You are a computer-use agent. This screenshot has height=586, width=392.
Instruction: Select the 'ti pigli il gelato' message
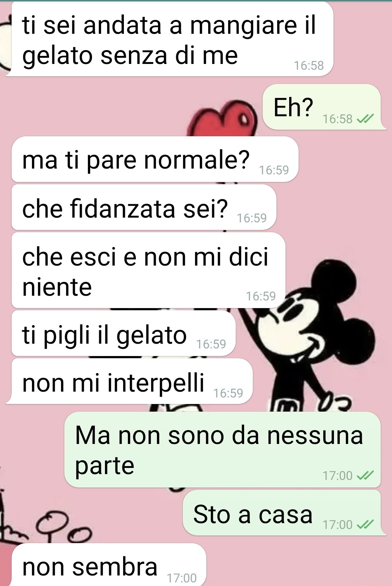point(124,333)
